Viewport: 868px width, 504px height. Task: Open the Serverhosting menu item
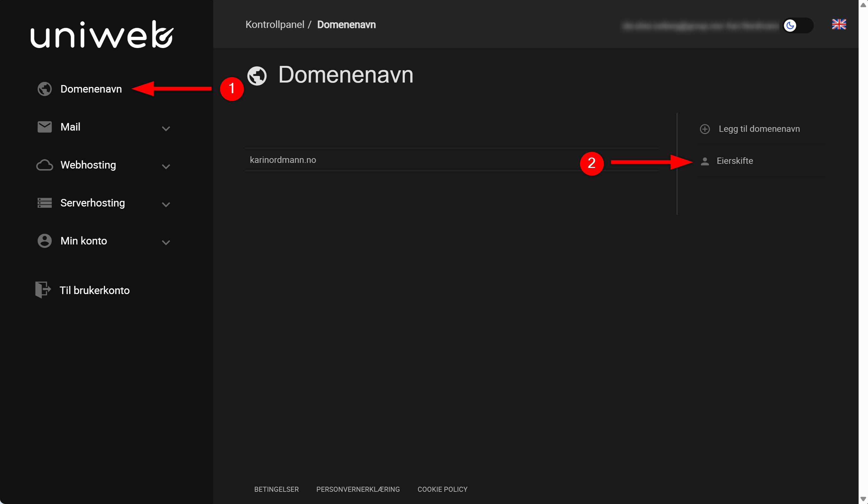pos(93,203)
